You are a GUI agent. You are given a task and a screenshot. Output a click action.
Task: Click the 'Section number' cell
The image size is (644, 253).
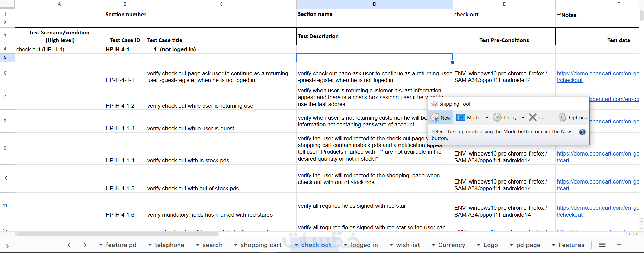[126, 14]
